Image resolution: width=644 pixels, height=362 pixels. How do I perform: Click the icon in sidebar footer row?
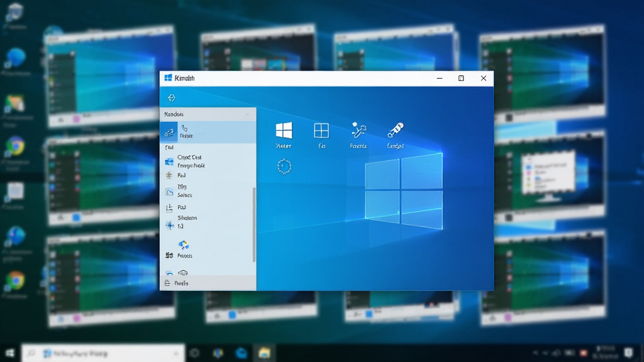tap(167, 283)
